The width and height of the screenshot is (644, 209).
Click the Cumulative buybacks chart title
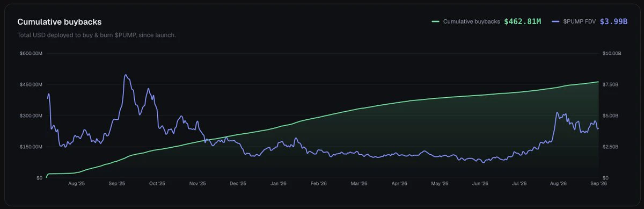(60, 22)
